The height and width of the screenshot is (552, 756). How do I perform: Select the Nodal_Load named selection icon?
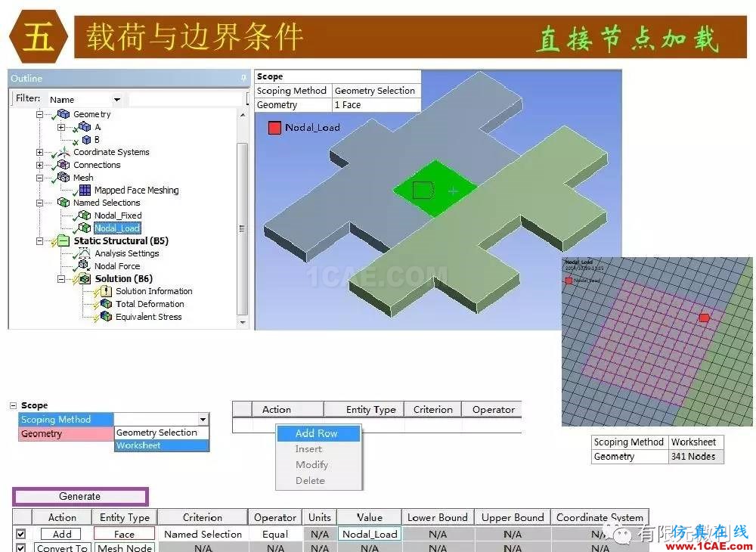[x=85, y=228]
